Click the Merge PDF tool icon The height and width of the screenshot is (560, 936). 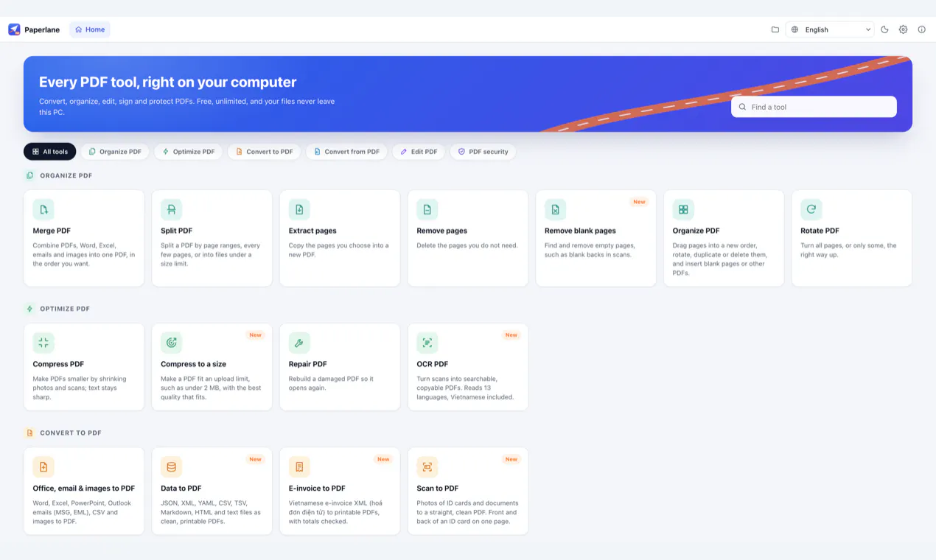(43, 209)
